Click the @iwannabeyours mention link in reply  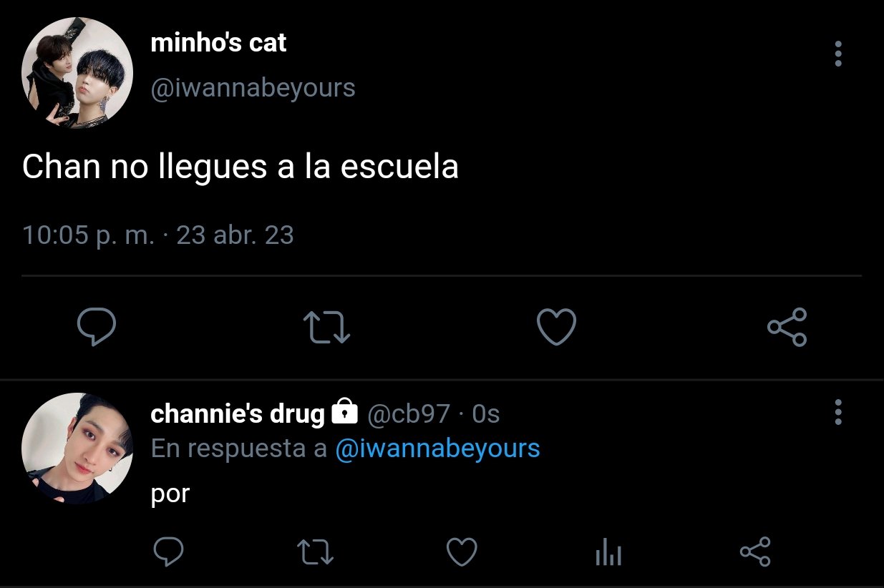click(x=437, y=449)
